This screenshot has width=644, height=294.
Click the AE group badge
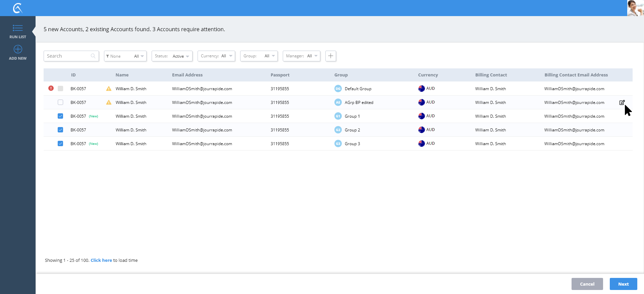click(338, 102)
